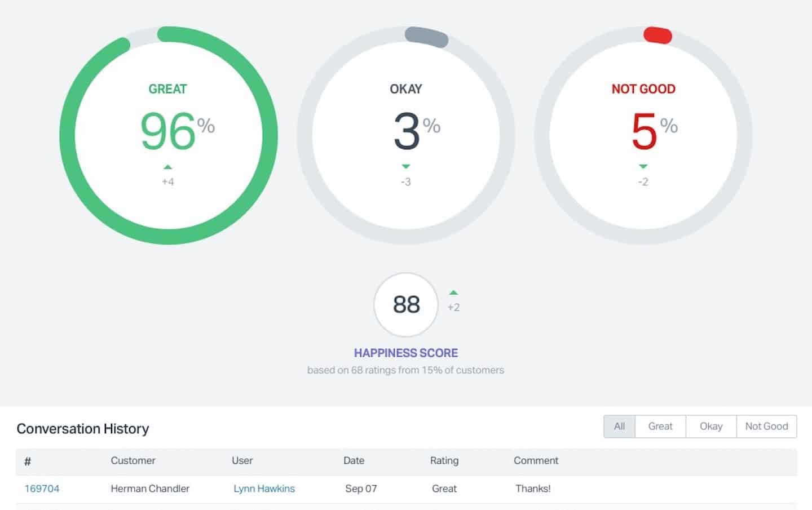812x510 pixels.
Task: Click the # column header
Action: coord(28,462)
